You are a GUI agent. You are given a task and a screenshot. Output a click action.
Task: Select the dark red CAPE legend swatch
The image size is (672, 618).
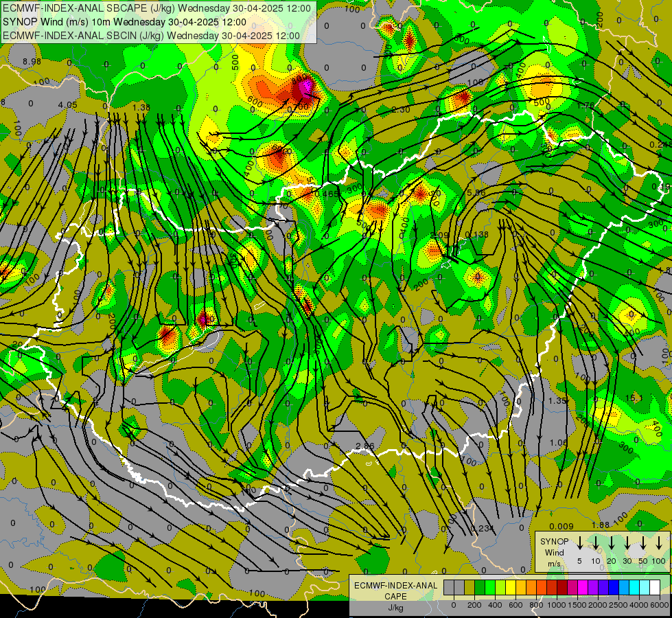click(x=562, y=587)
